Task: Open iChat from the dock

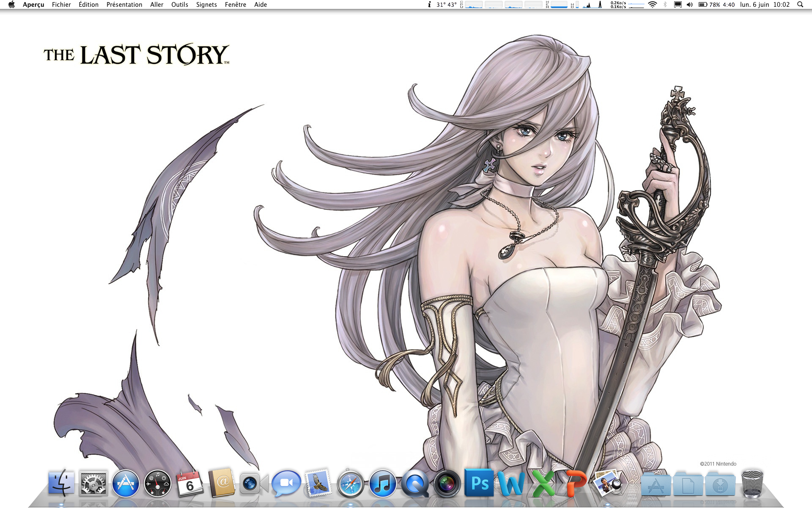Action: (286, 483)
